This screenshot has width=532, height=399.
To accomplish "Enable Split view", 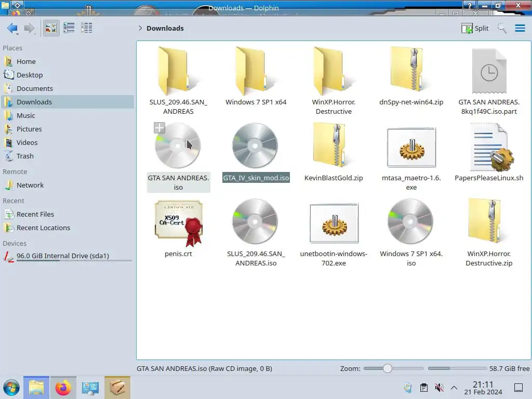I will click(475, 28).
